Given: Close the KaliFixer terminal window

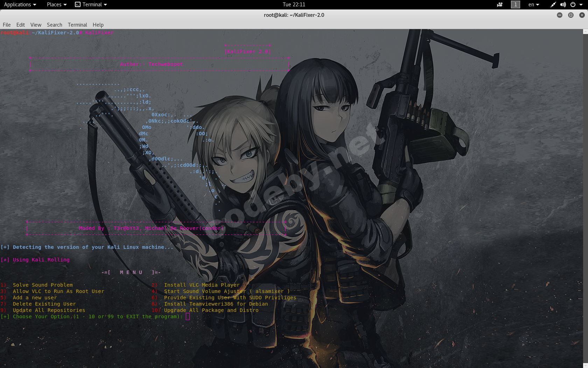Looking at the screenshot, I should click(x=582, y=15).
